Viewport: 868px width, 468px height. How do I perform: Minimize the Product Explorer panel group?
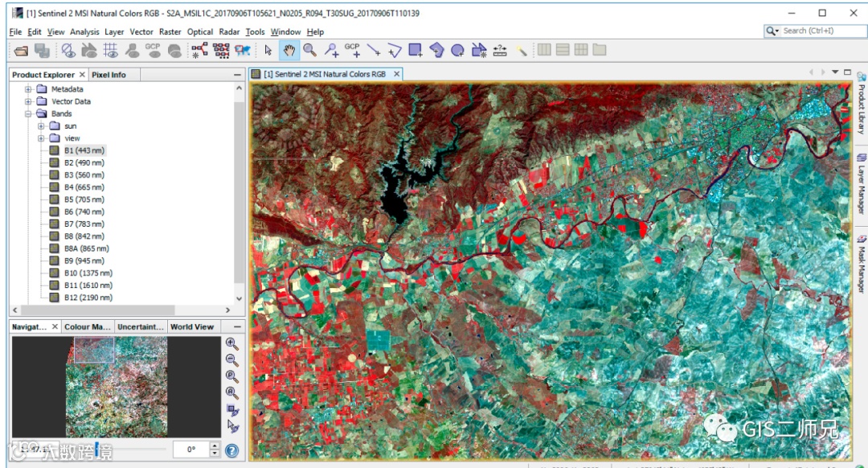237,75
